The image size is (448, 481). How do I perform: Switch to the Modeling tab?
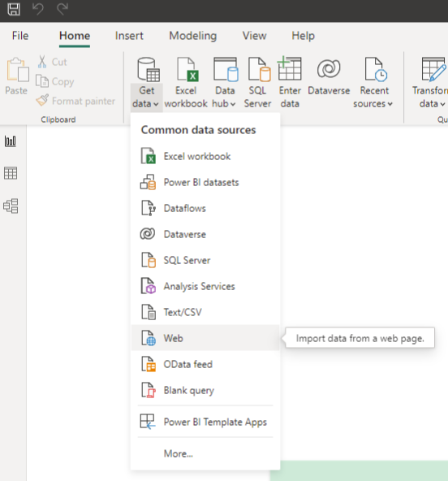tap(193, 36)
